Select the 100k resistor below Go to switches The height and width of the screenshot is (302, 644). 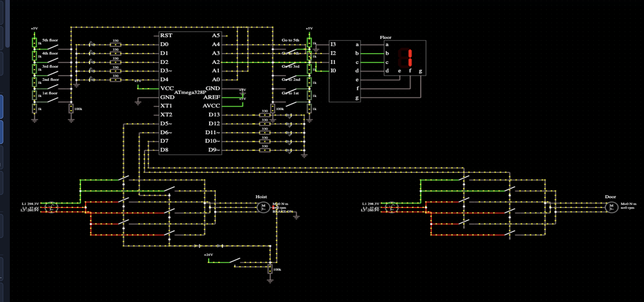coord(273,109)
